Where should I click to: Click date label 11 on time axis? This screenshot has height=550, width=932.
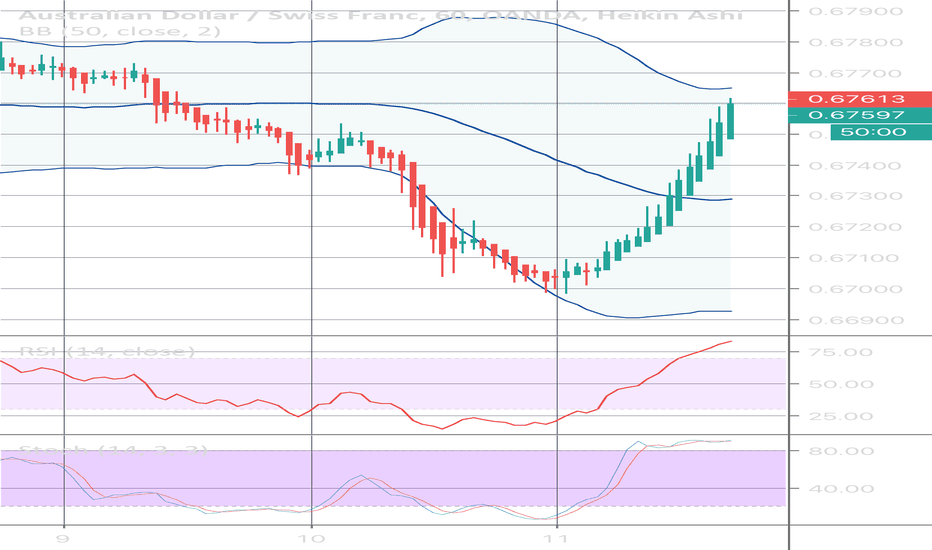pyautogui.click(x=556, y=539)
